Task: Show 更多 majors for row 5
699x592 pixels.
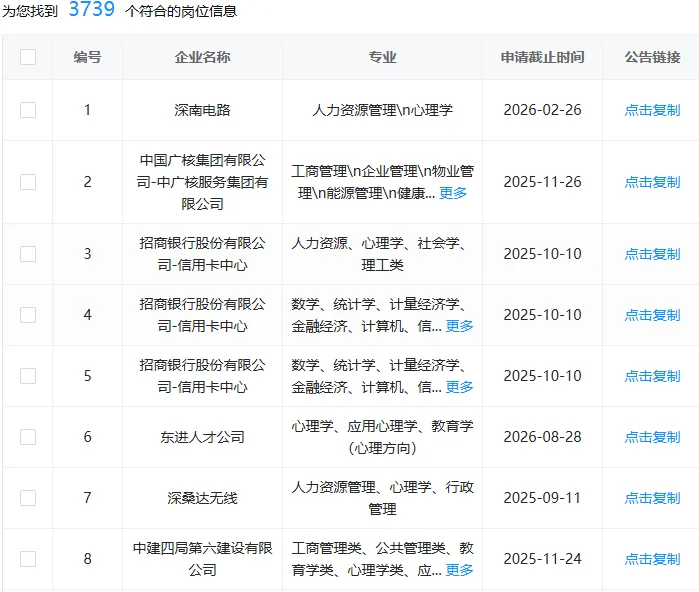Action: point(459,387)
